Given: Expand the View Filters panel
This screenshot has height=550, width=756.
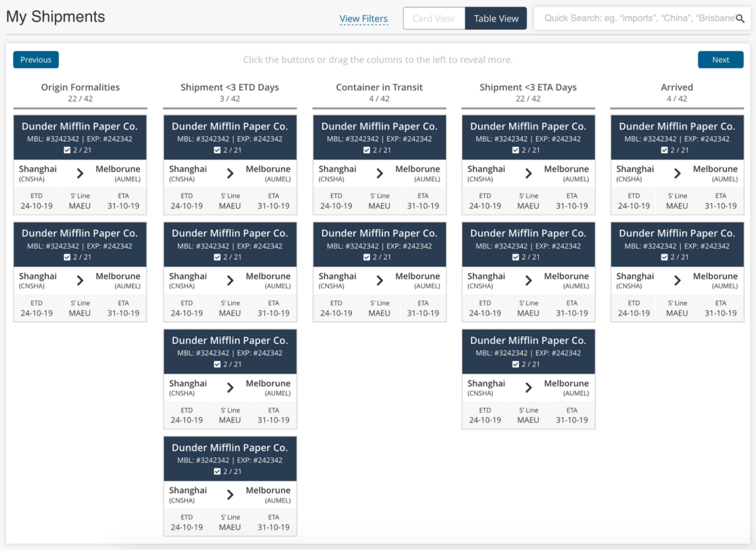Looking at the screenshot, I should [363, 19].
